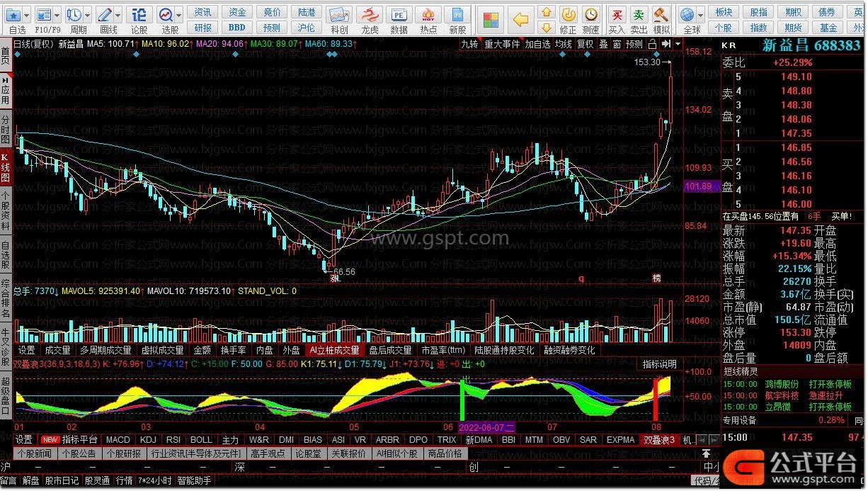Viewport: 868px width, 491px height.
Task: Switch to the MACD indicator tab
Action: tap(118, 440)
